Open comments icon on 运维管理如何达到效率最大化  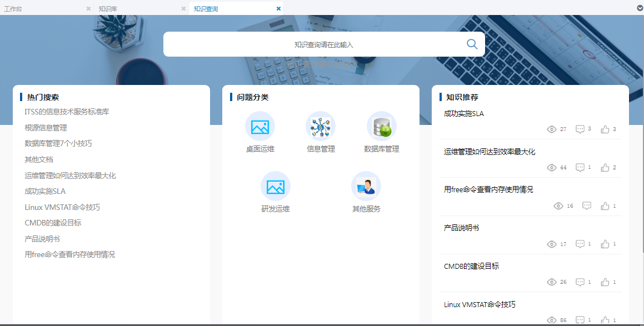point(580,167)
